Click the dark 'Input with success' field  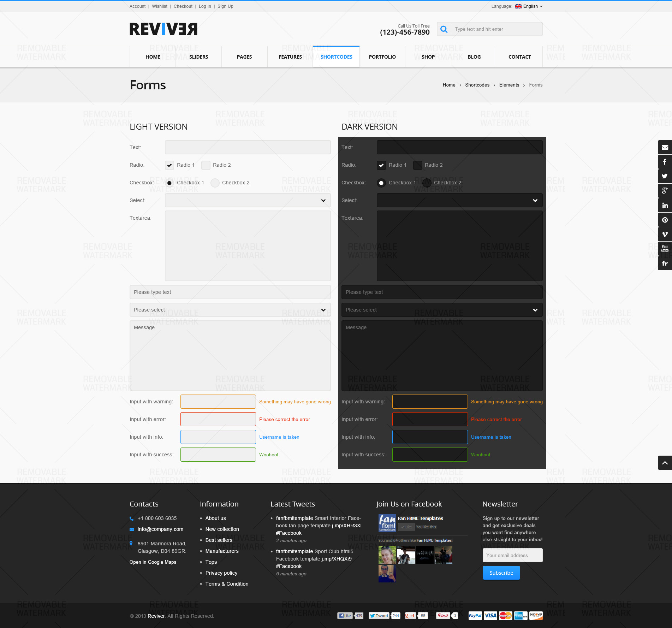pyautogui.click(x=430, y=455)
